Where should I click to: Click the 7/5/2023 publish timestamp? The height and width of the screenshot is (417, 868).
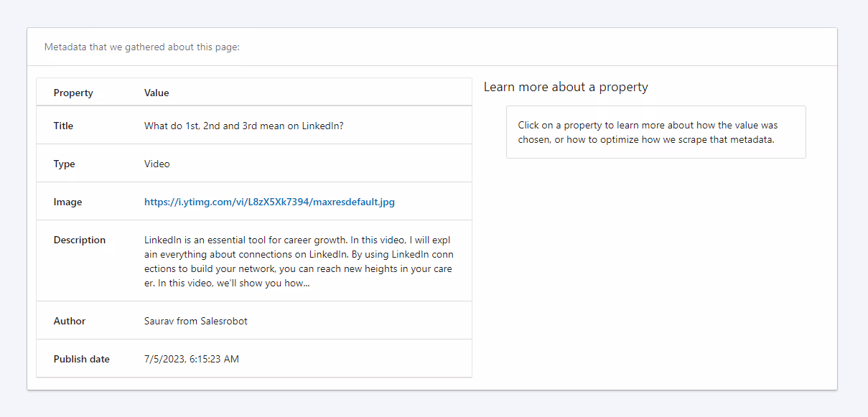pos(191,359)
